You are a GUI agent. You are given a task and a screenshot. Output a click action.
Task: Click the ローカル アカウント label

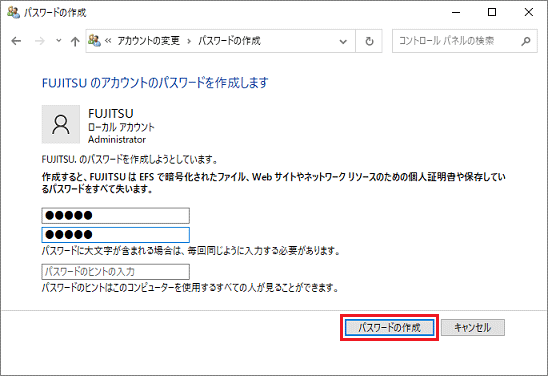[x=121, y=127]
